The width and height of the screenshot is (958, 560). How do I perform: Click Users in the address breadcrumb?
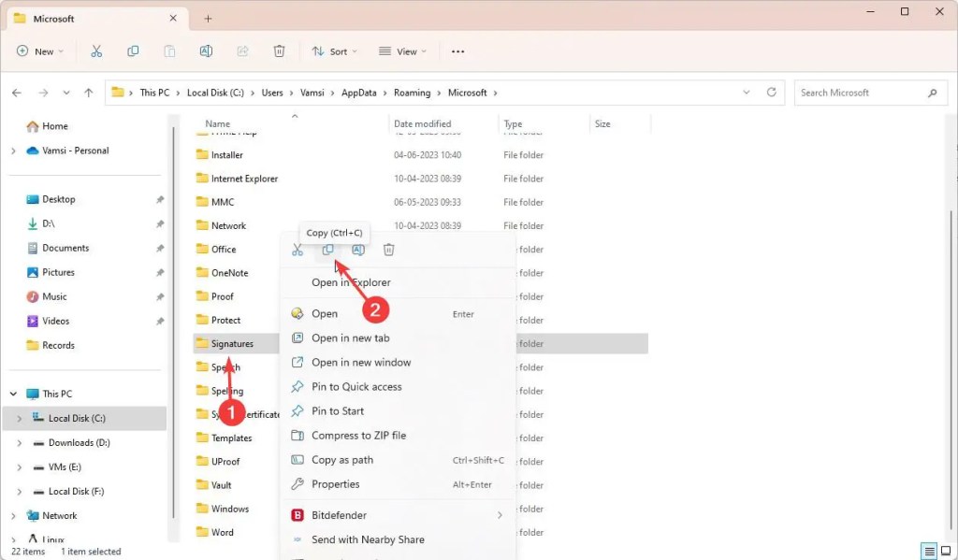[x=272, y=93]
